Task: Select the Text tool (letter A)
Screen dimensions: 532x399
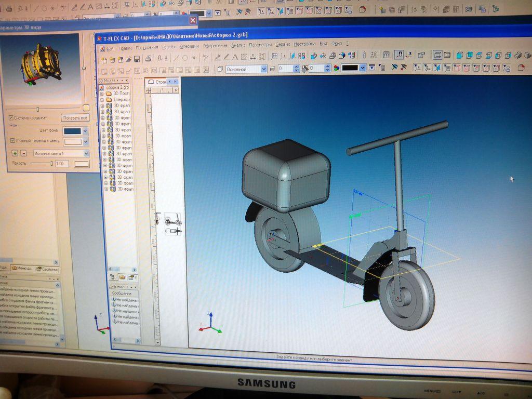Action: point(235,57)
